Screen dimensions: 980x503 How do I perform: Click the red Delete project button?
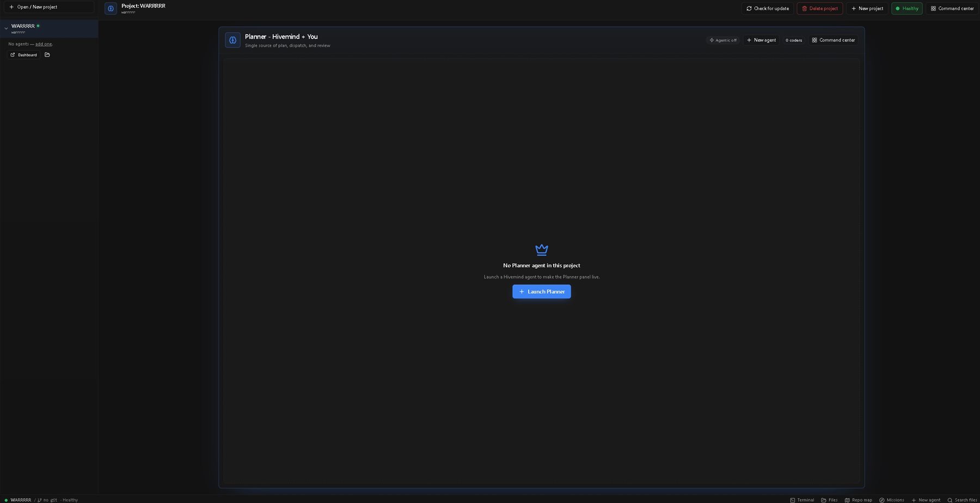[819, 9]
